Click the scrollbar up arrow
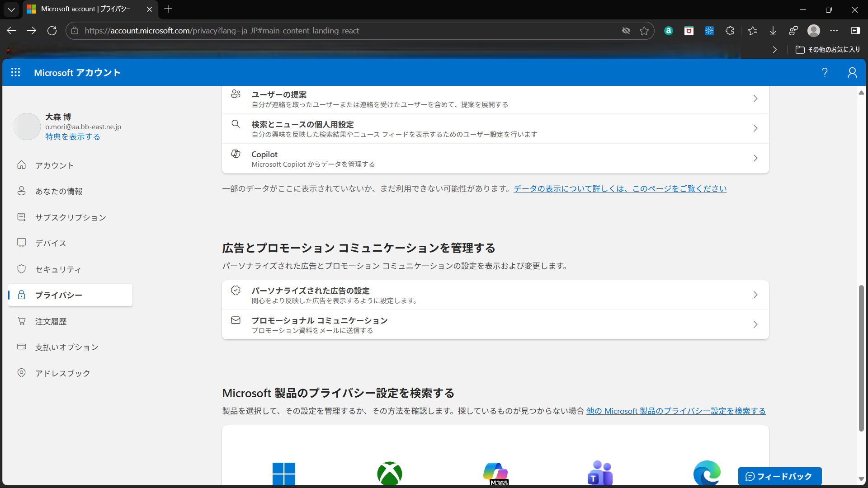This screenshot has height=488, width=868. [861, 93]
